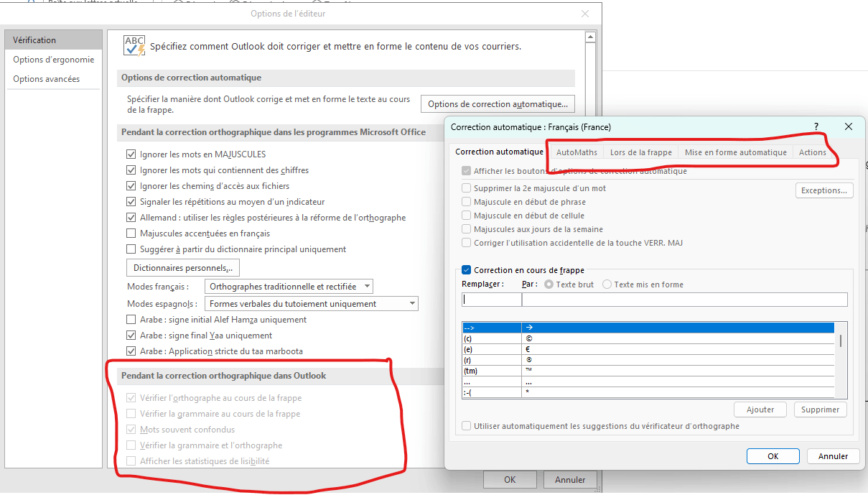Select the Texte brut radio button
Screen dimensions: 868x495
[x=549, y=284]
